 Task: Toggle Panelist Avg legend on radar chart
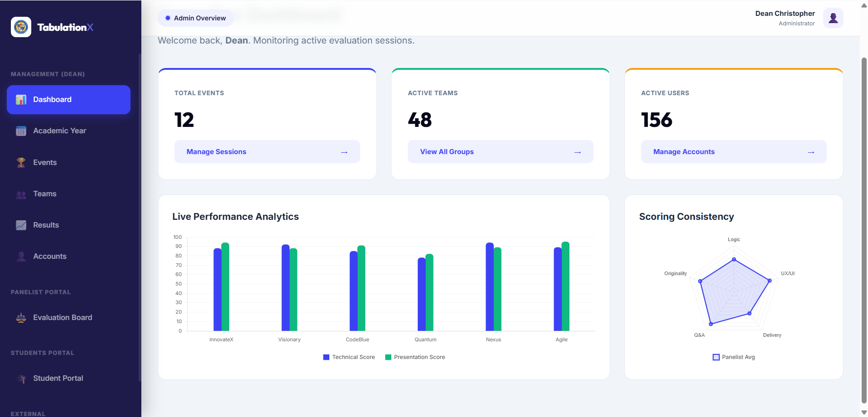click(734, 357)
